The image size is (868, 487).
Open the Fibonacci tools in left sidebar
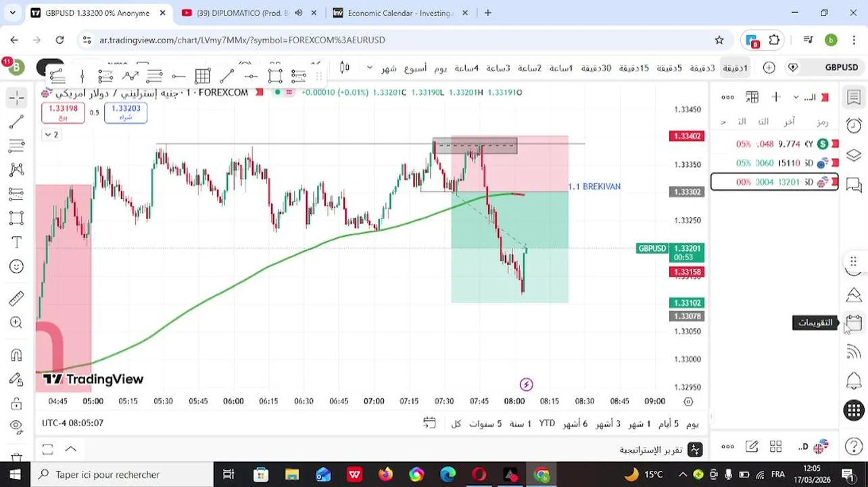tap(17, 145)
